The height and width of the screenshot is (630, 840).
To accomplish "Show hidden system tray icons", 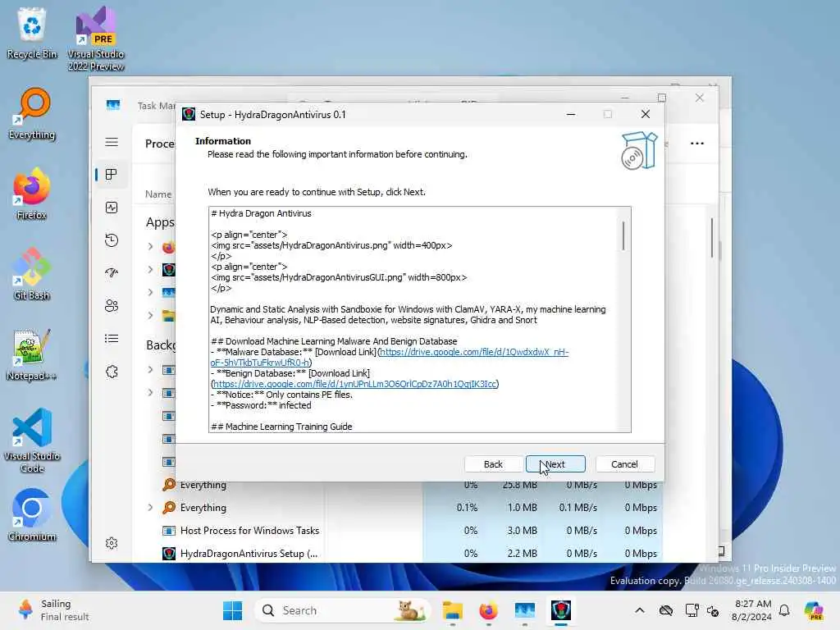I will 639,610.
